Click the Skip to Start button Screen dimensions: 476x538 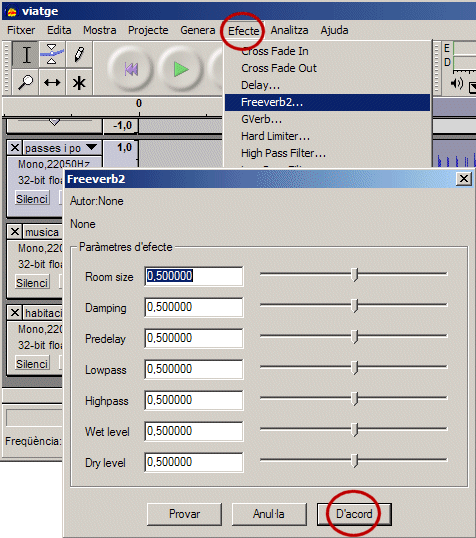[x=131, y=69]
